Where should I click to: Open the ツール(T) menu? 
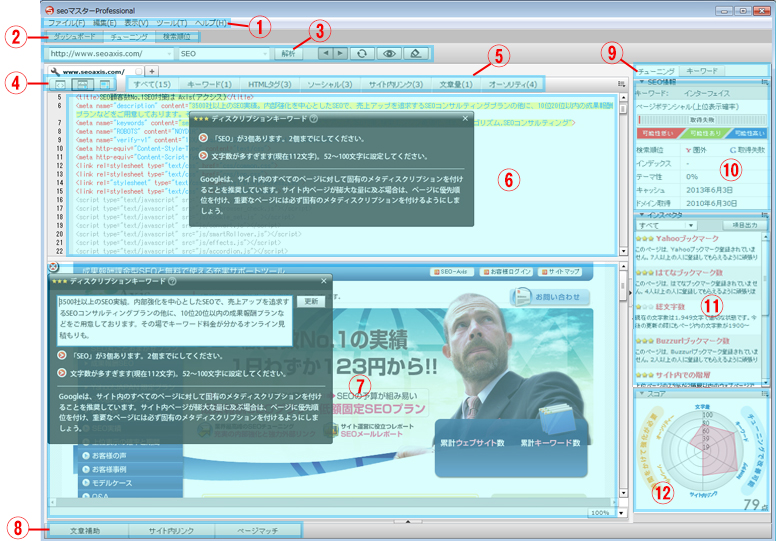171,22
